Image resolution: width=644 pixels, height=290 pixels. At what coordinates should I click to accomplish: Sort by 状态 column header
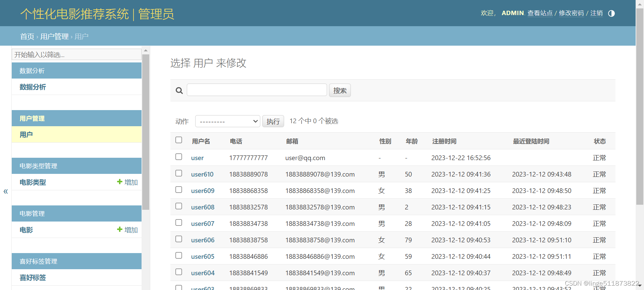pos(600,141)
